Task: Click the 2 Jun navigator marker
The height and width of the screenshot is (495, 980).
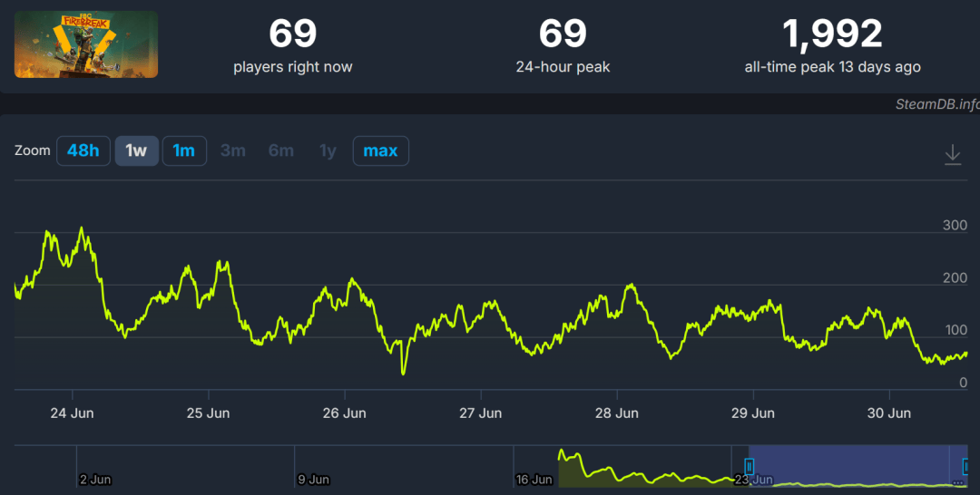Action: [95, 480]
